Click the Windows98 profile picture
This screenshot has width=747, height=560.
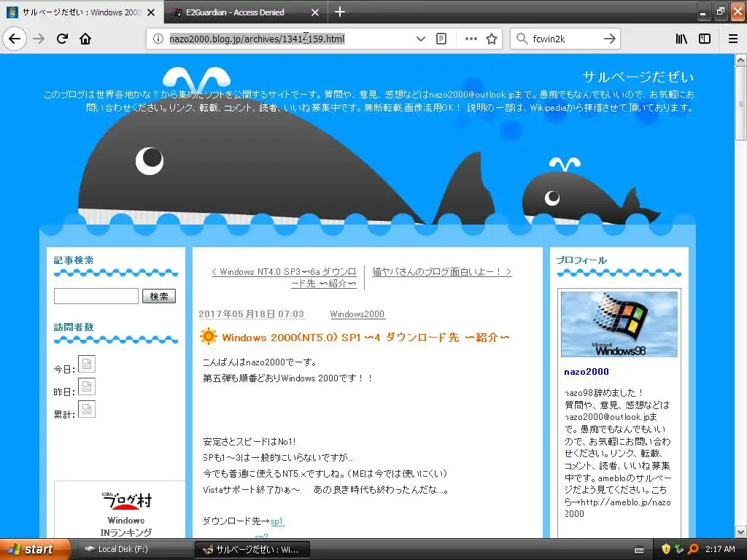(x=619, y=324)
